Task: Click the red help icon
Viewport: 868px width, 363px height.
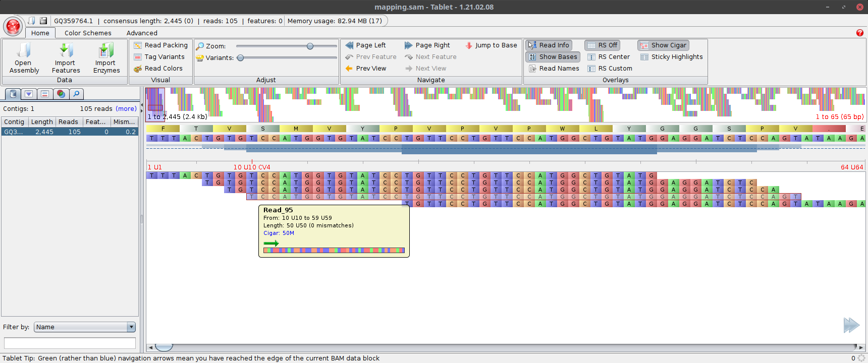Action: 860,33
